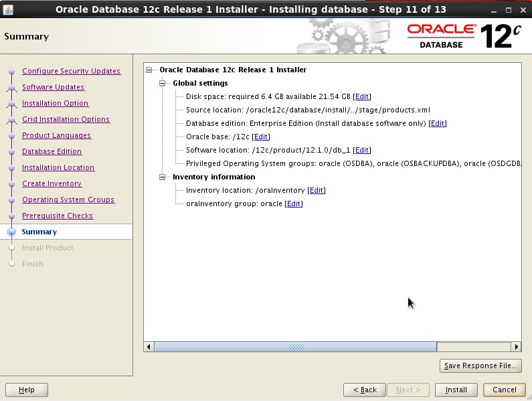
Task: Edit the oraInventory group
Action: point(294,204)
